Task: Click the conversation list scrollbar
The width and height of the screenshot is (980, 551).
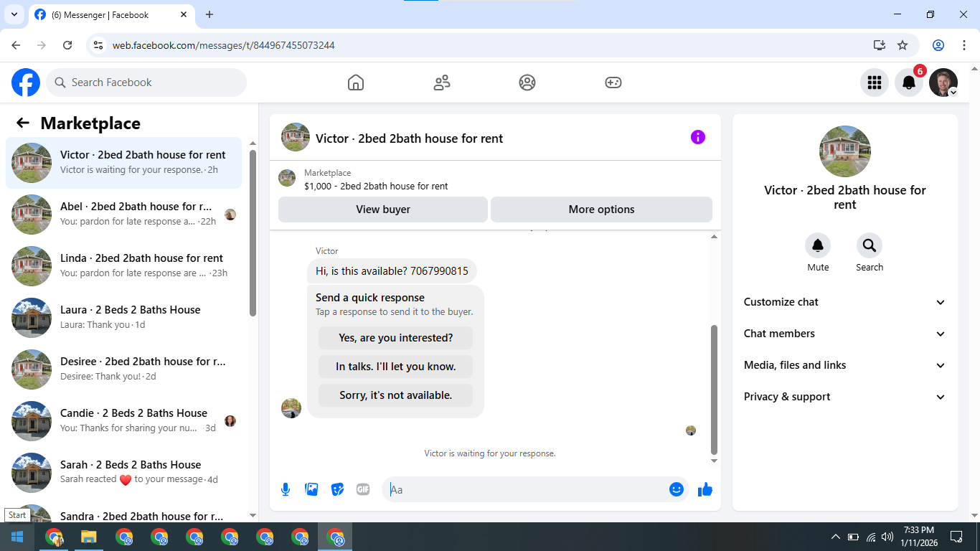Action: coord(253,233)
